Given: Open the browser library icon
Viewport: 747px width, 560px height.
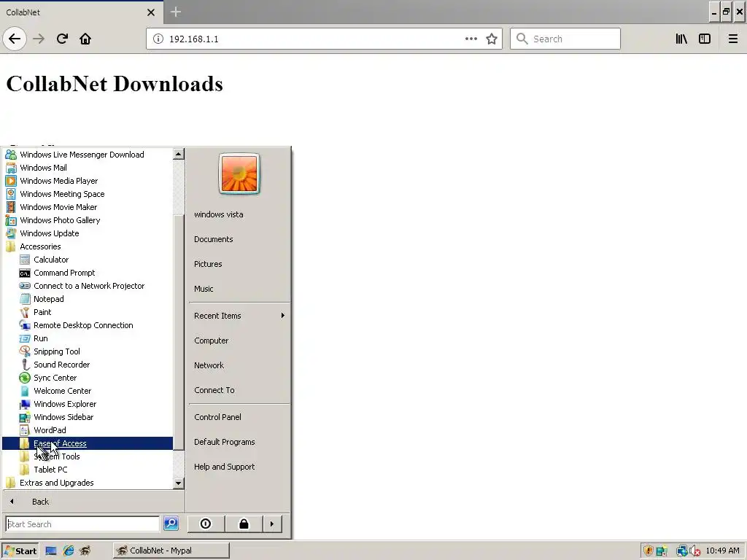Looking at the screenshot, I should click(681, 39).
